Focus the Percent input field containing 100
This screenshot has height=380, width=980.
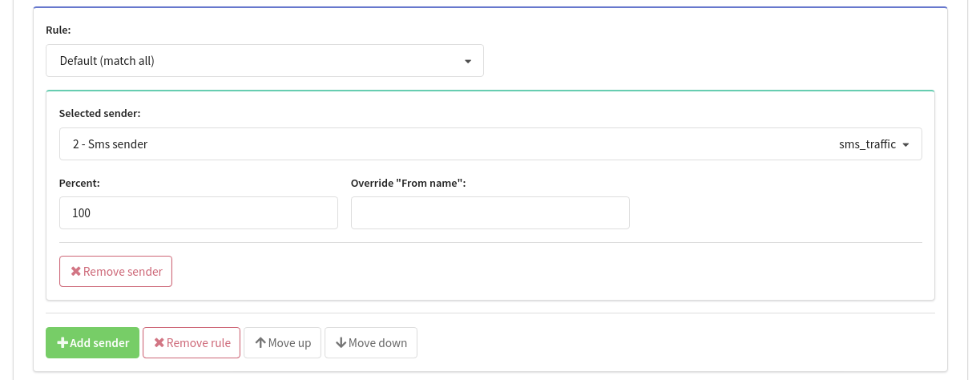[x=199, y=213]
